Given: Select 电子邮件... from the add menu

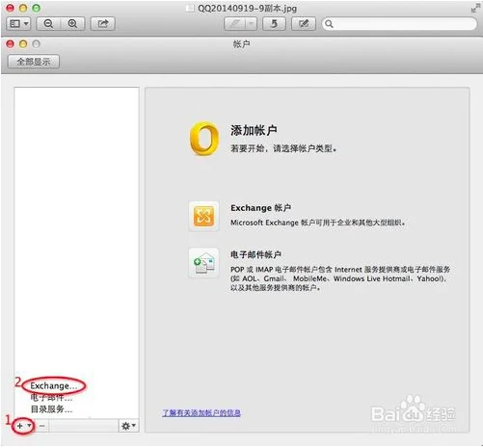Looking at the screenshot, I should pos(51,398).
